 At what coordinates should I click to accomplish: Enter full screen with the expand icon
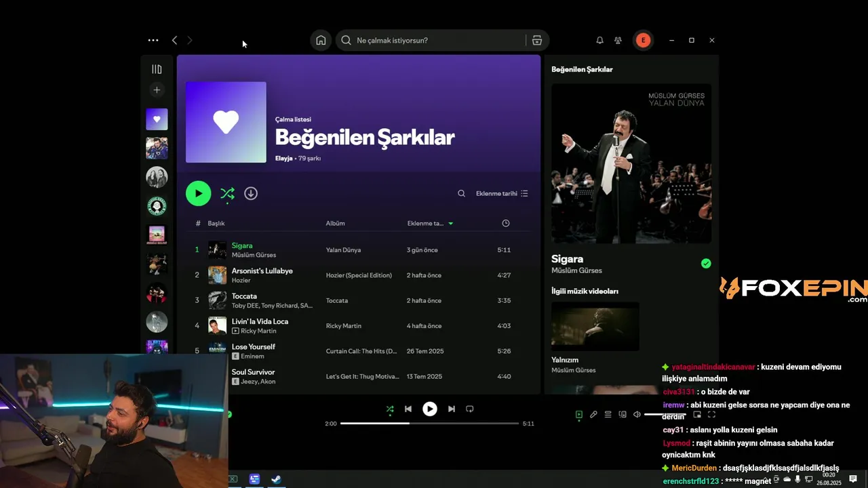[711, 415]
